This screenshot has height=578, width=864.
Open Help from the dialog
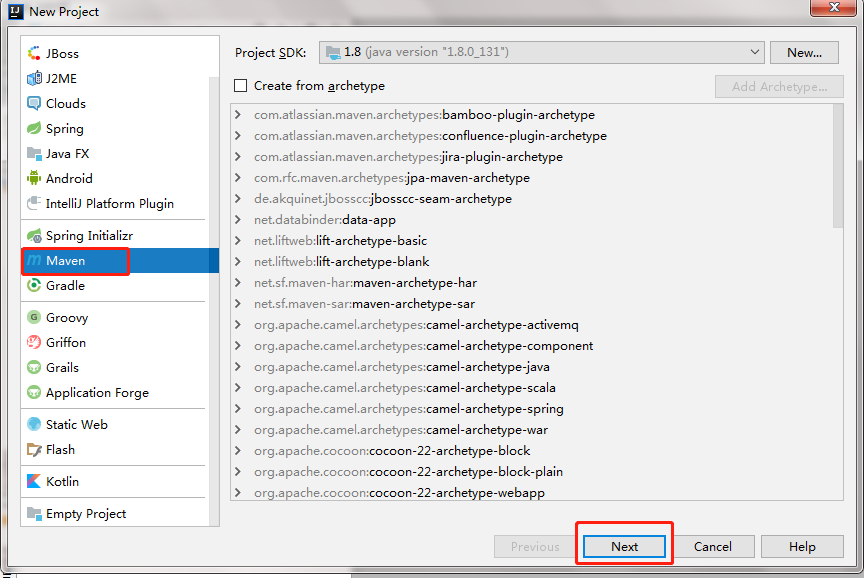pyautogui.click(x=802, y=547)
